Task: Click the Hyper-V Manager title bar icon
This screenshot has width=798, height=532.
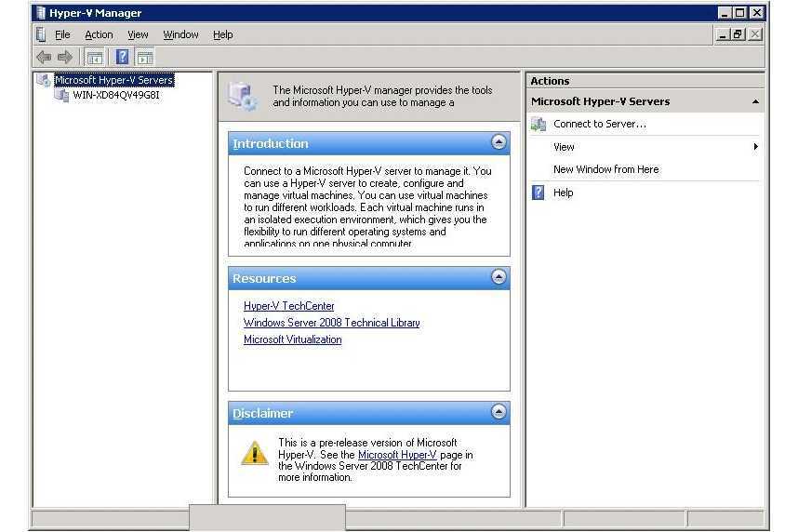Action: [x=41, y=13]
